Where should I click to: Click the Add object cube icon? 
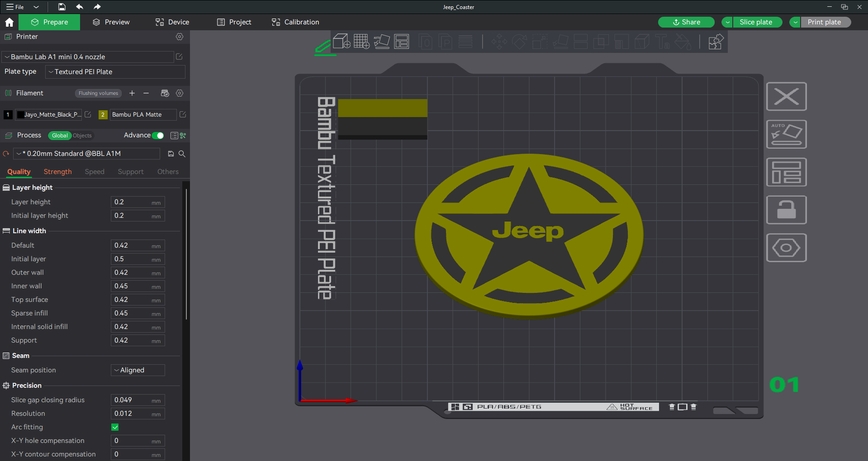342,42
